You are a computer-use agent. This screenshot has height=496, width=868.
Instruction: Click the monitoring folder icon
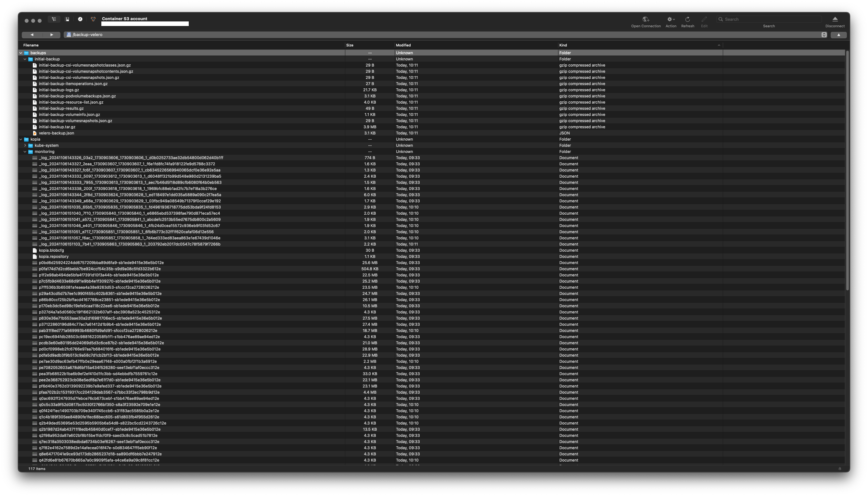coord(31,152)
